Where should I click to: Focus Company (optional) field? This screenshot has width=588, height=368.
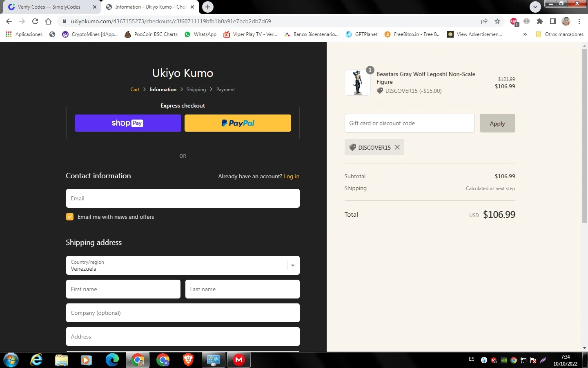pos(183,313)
